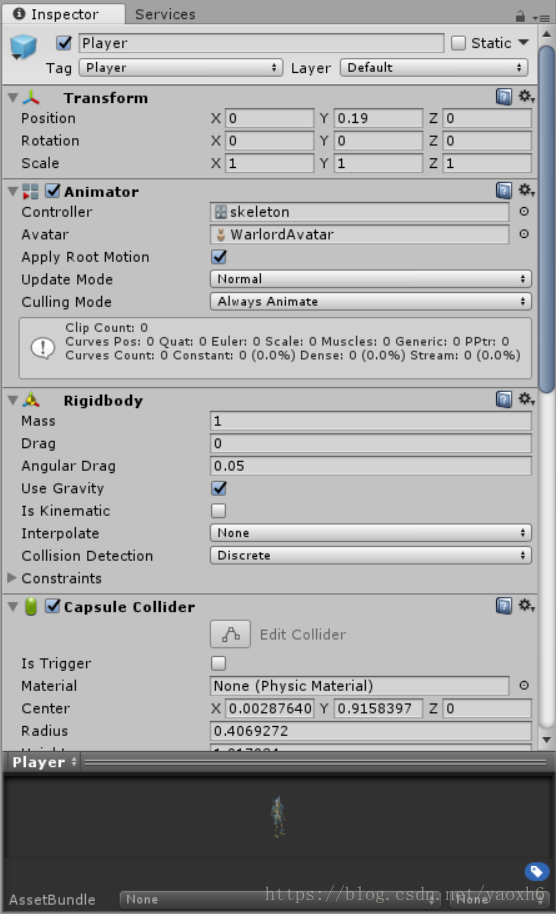Click the Player GameObject cube icon
The image size is (556, 914).
click(23, 47)
